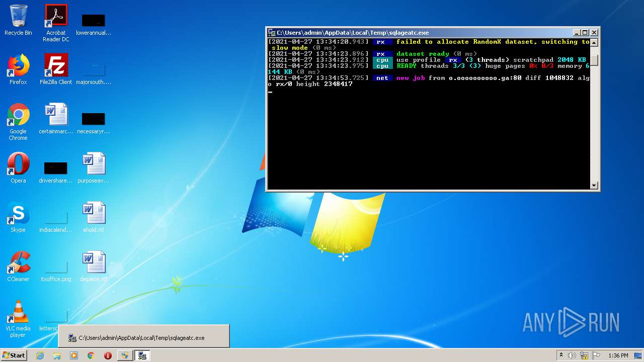Click the console title bar path text
This screenshot has width=644, height=362.
point(353,33)
